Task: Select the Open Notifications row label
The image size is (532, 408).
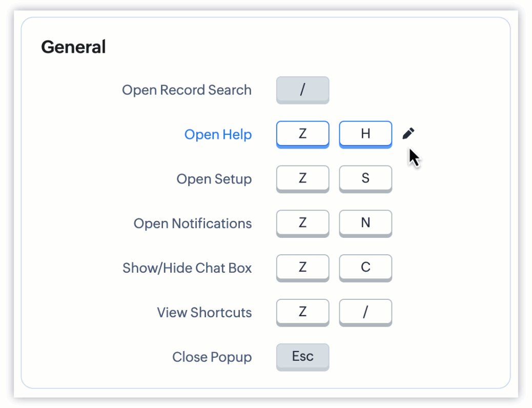Action: (x=192, y=223)
